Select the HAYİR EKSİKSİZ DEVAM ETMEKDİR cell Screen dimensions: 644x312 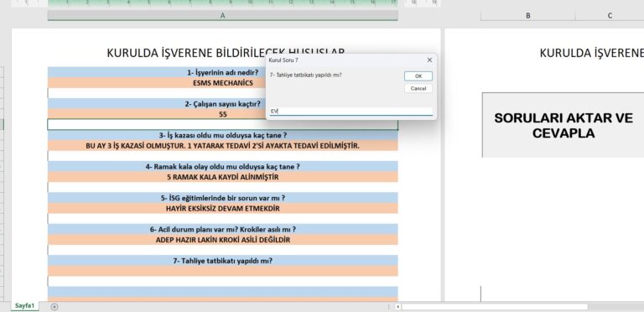(222, 208)
